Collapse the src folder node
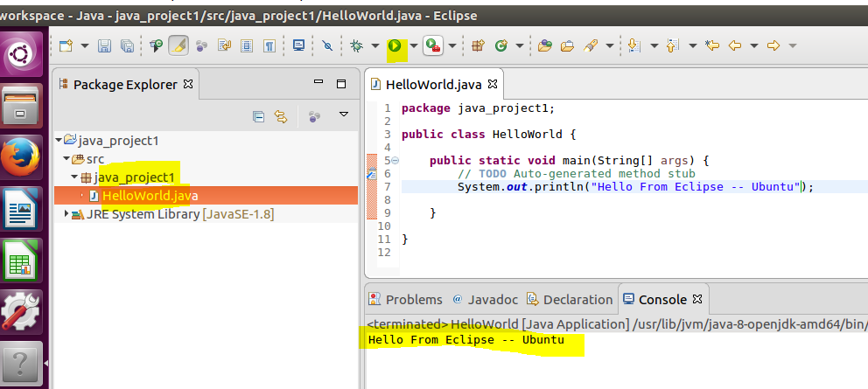 [x=66, y=159]
